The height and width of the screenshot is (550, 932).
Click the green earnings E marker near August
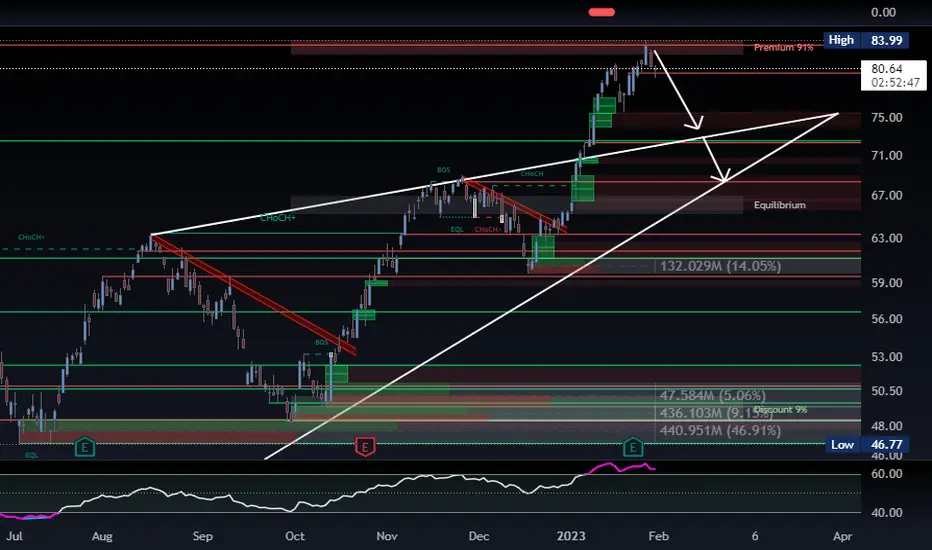[85, 447]
